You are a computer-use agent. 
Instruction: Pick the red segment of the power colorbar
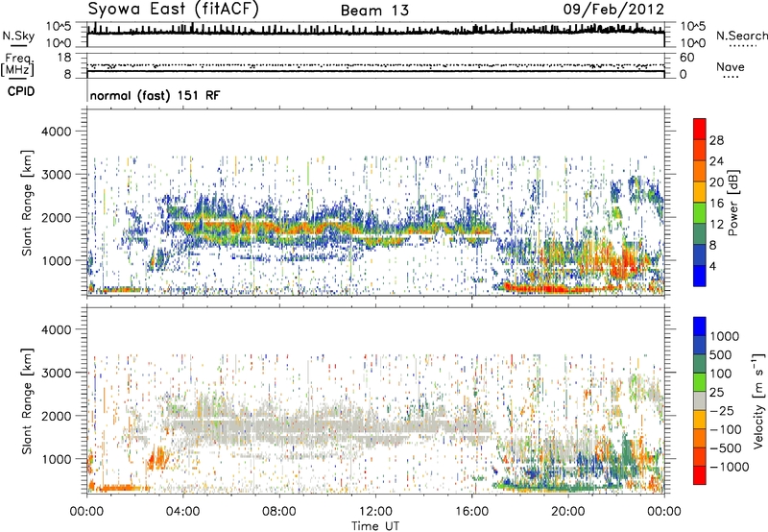pyautogui.click(x=700, y=130)
